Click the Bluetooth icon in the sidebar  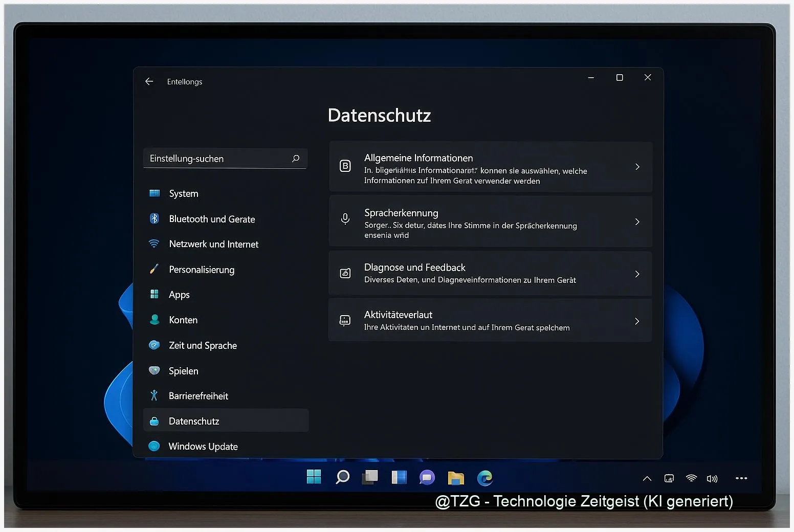[154, 218]
